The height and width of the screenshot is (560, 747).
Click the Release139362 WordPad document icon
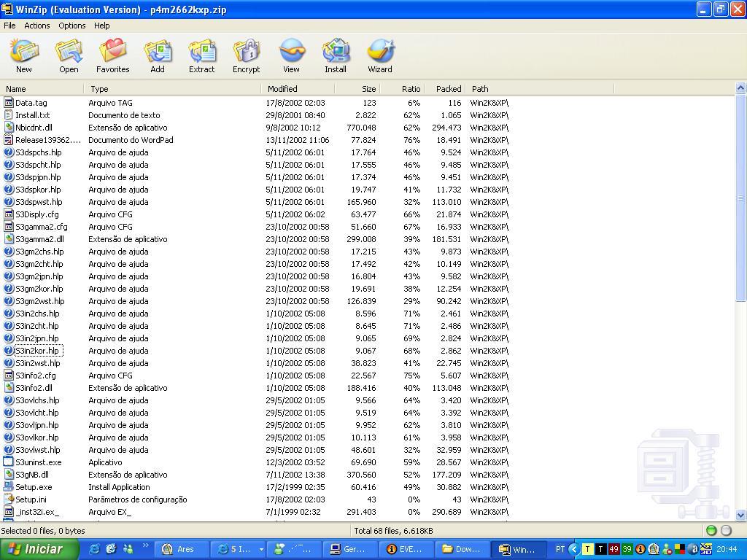click(x=9, y=139)
